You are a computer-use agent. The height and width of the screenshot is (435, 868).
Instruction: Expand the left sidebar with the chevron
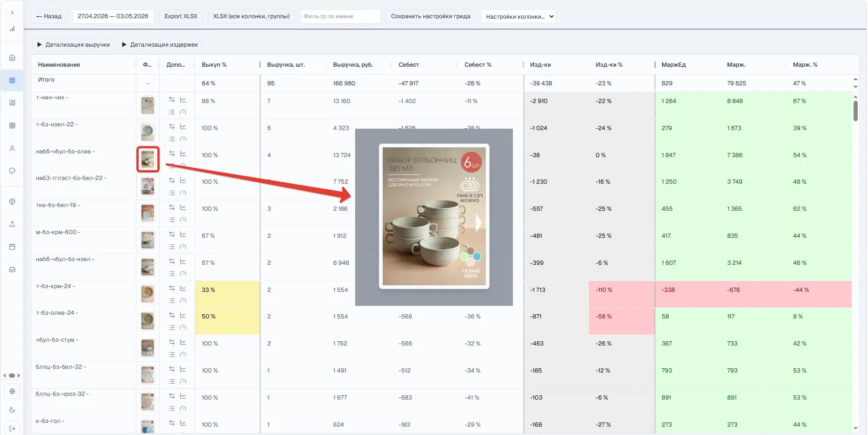tap(12, 13)
